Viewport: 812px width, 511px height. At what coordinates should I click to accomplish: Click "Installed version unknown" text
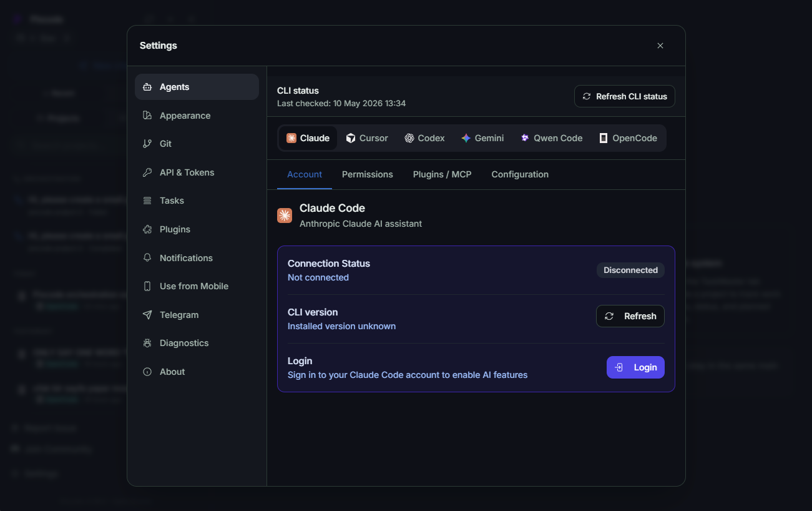(x=341, y=326)
